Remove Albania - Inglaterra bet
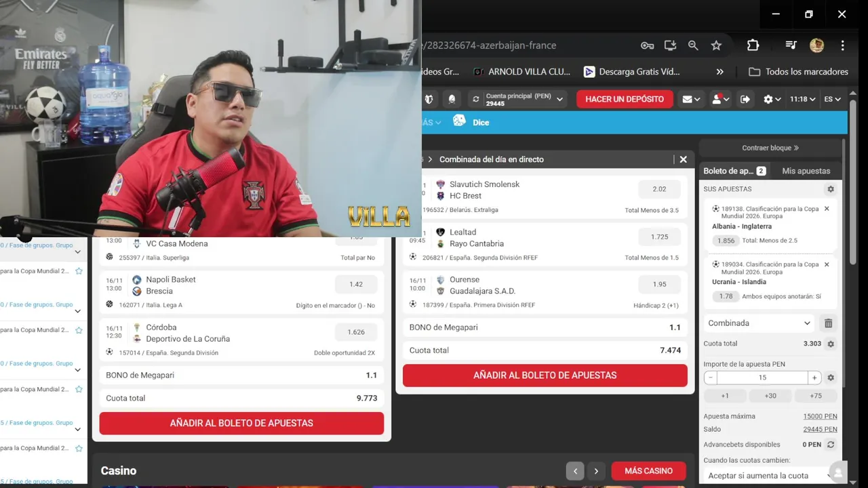The image size is (868, 488). coord(827,209)
